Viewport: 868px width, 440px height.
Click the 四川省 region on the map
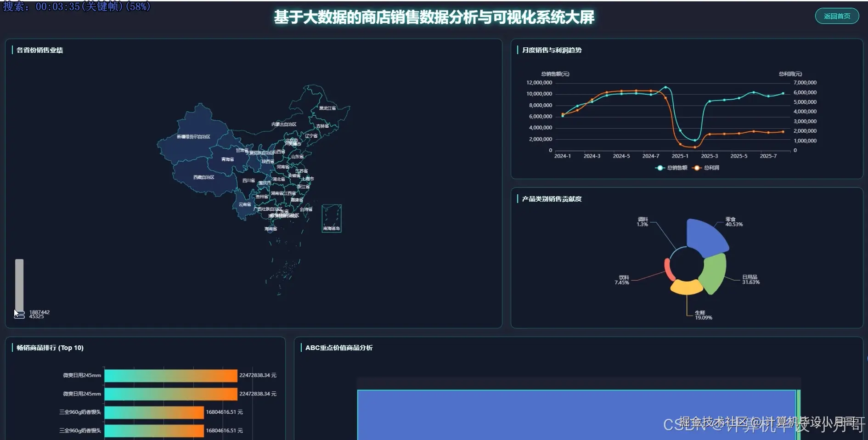pos(248,181)
